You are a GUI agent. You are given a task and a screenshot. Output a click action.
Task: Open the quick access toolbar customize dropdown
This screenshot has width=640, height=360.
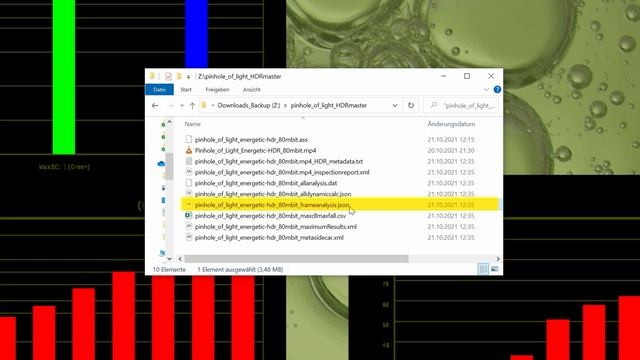(x=188, y=77)
